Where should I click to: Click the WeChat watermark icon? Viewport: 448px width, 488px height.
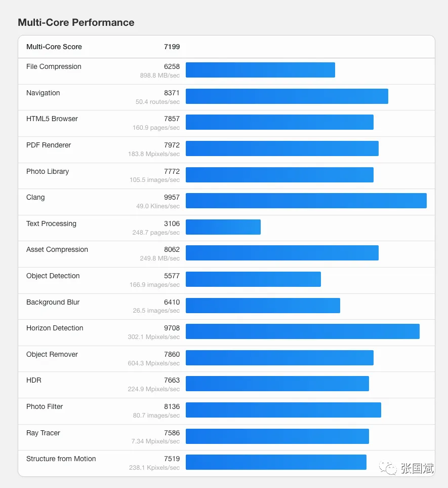click(x=388, y=469)
